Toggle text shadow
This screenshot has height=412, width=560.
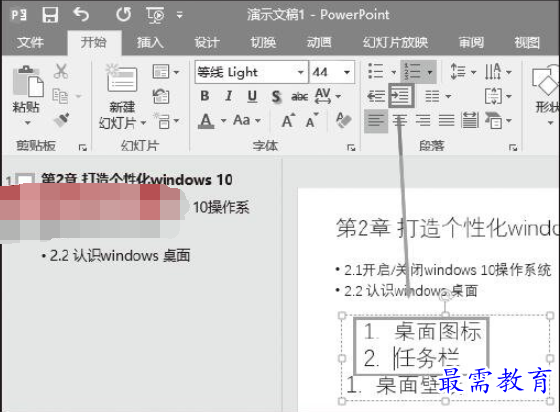pyautogui.click(x=276, y=96)
